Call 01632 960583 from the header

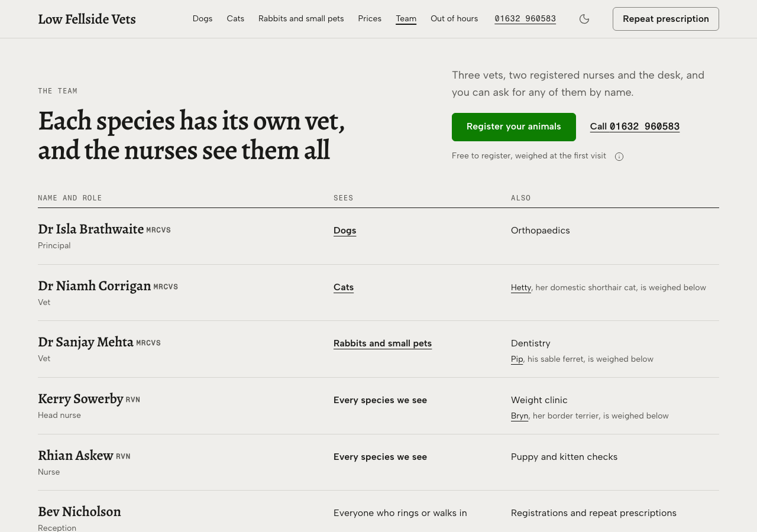[525, 19]
